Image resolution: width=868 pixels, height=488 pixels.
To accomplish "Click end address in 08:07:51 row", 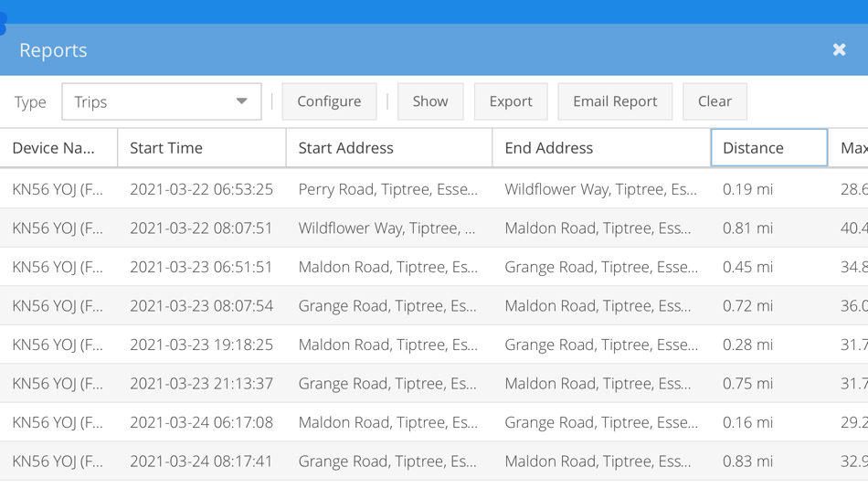I will tap(598, 228).
